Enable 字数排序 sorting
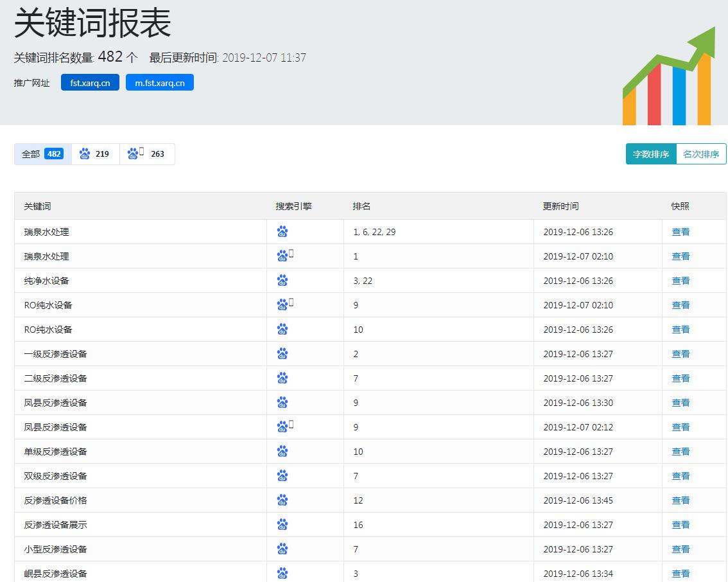 [x=650, y=154]
